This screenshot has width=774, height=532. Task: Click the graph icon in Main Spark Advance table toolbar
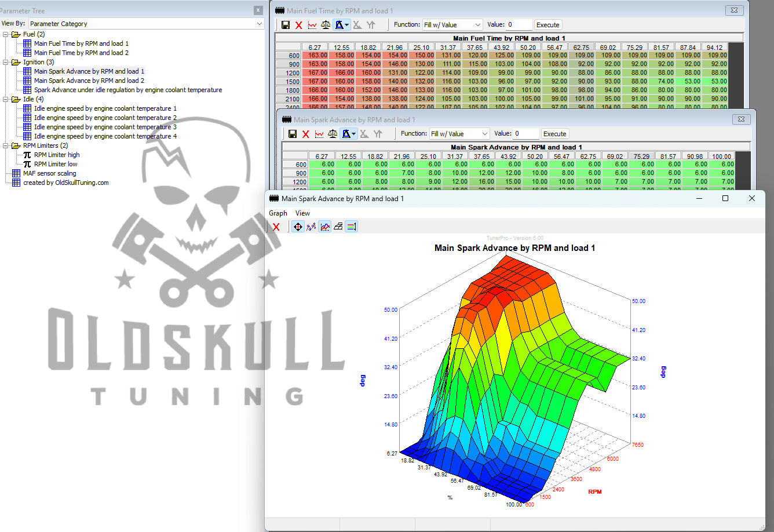[x=319, y=134]
